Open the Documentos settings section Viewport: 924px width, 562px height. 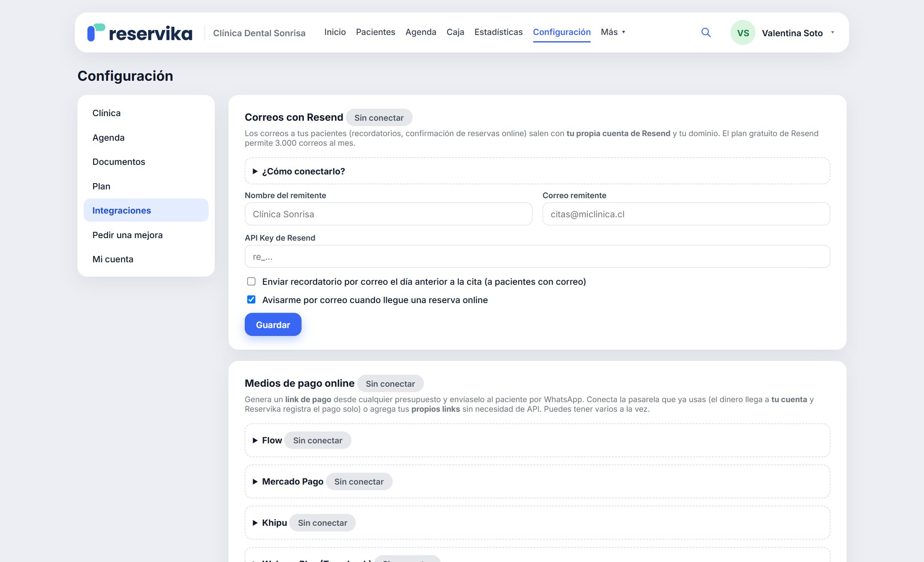(146, 162)
